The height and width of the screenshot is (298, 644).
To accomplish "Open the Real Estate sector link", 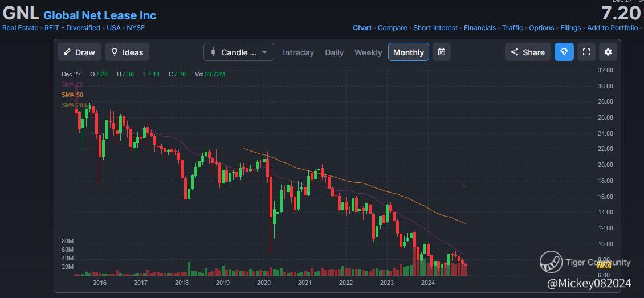I will 20,28.
